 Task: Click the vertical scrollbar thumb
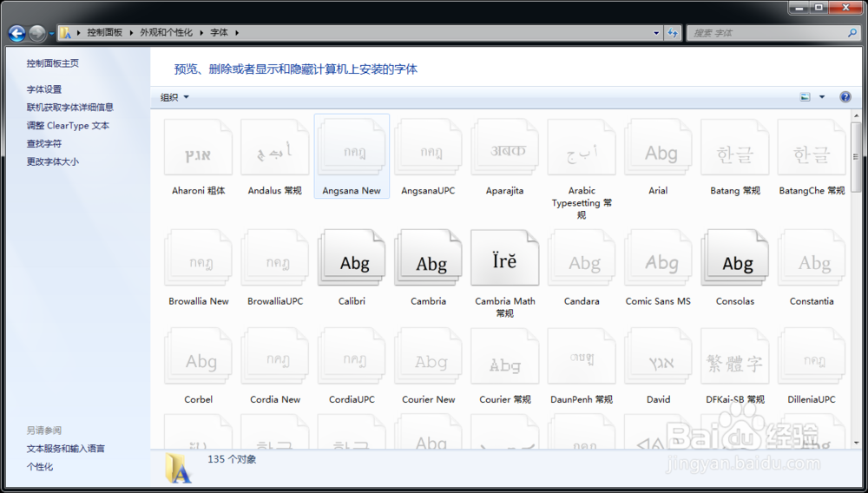click(x=856, y=157)
